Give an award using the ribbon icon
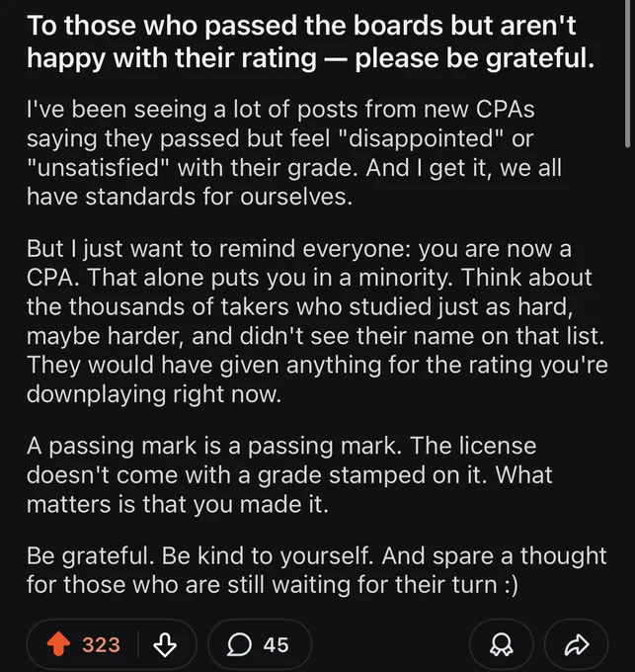The width and height of the screenshot is (635, 672). [501, 644]
